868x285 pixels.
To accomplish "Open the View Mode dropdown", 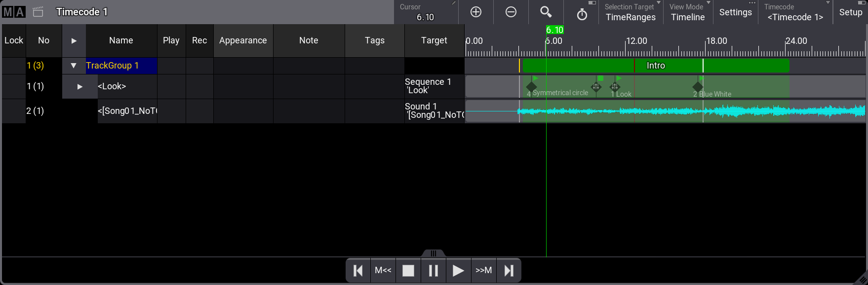I will tap(688, 12).
